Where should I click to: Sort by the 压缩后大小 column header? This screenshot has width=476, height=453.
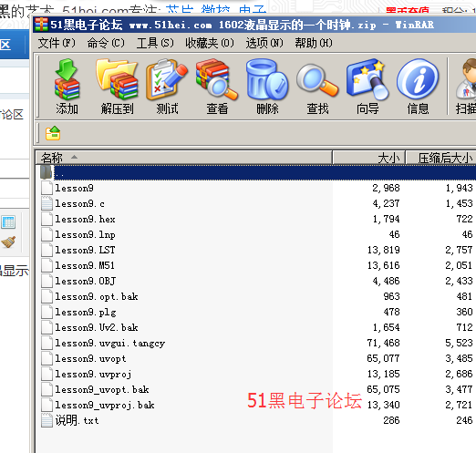441,158
